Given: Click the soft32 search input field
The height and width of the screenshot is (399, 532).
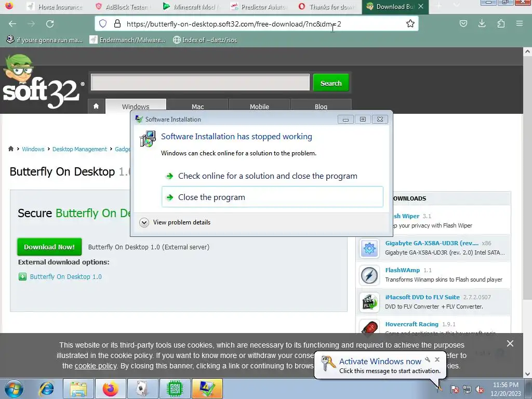Looking at the screenshot, I should coord(200,82).
